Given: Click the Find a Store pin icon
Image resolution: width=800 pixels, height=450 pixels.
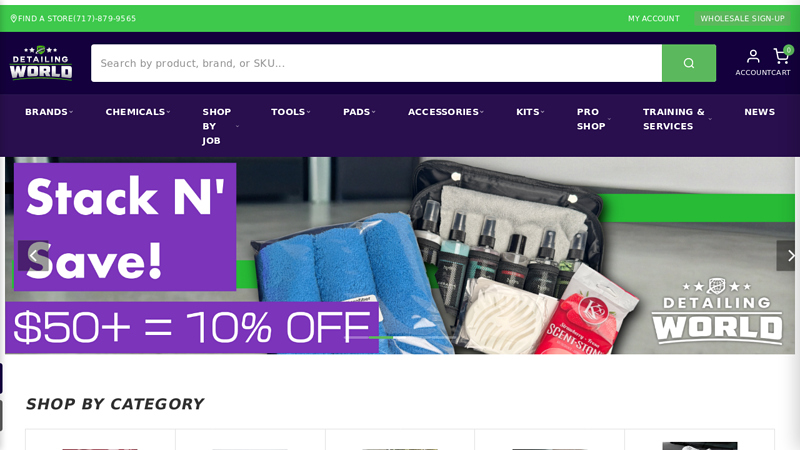Looking at the screenshot, I should pos(14,18).
